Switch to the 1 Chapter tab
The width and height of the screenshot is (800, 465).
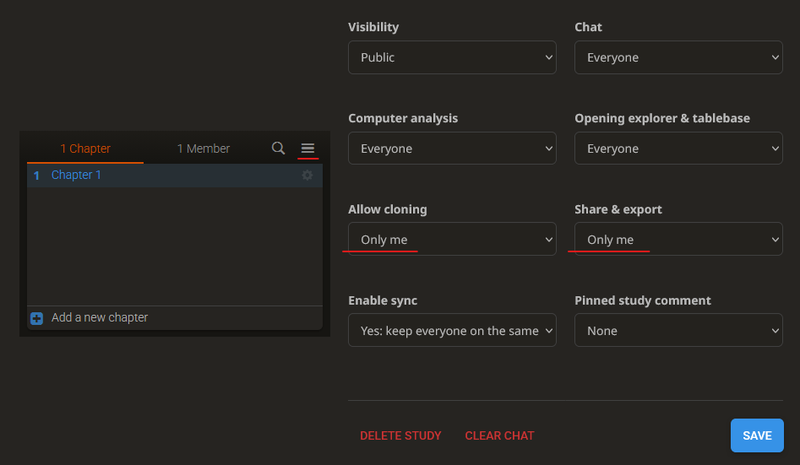click(x=85, y=148)
